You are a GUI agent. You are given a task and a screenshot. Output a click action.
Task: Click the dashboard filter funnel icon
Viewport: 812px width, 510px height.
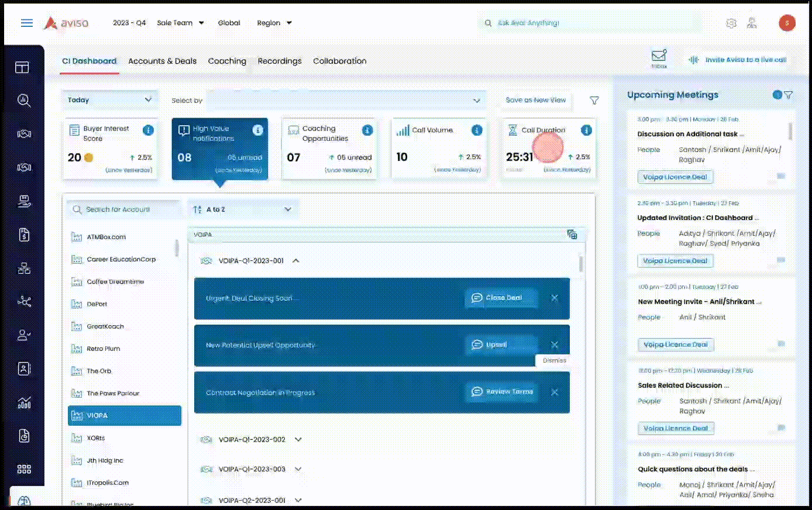[594, 101]
